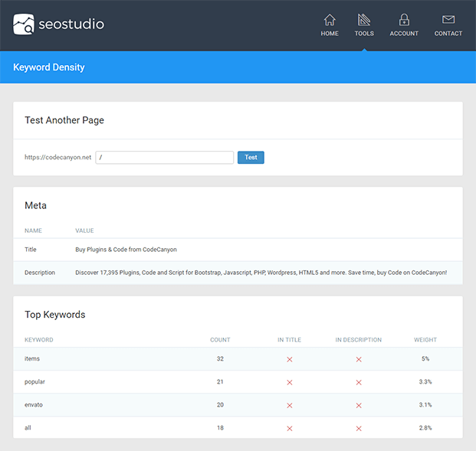Click the weight value 2.8%

(x=425, y=428)
